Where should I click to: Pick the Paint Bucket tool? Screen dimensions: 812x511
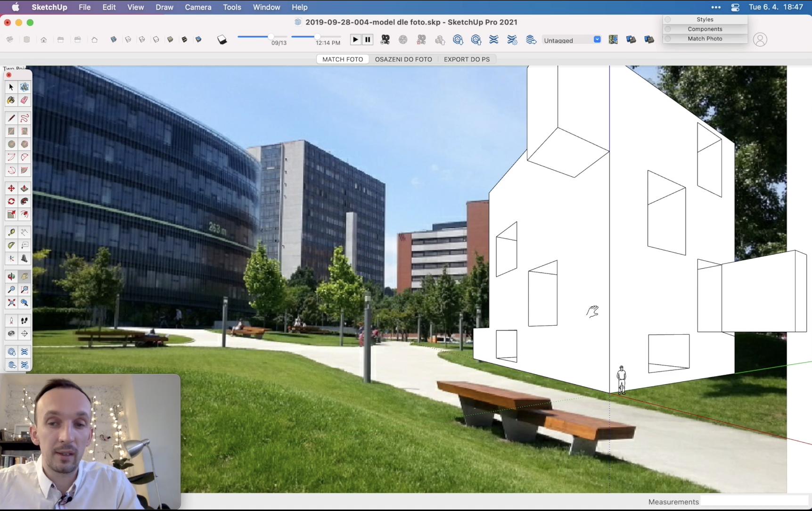tap(11, 100)
